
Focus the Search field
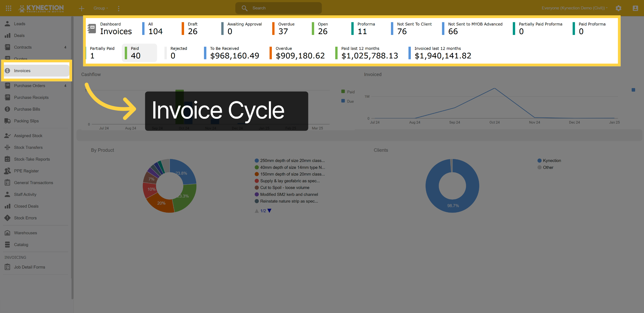pos(279,8)
